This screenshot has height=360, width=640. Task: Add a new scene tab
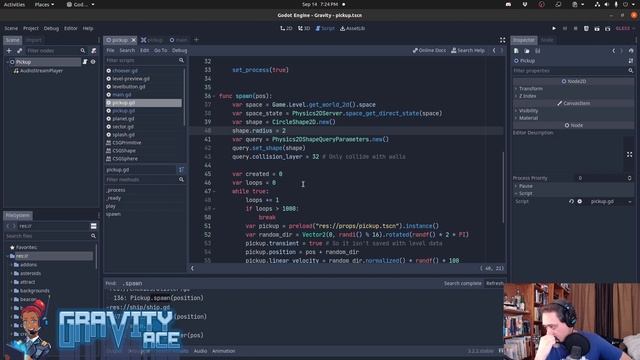click(x=196, y=40)
